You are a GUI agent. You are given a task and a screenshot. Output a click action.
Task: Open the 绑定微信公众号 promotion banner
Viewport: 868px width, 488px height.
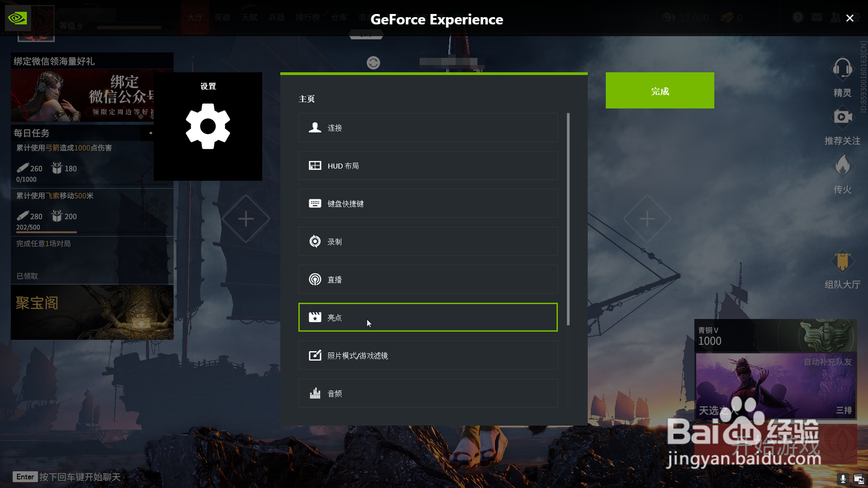[x=82, y=96]
